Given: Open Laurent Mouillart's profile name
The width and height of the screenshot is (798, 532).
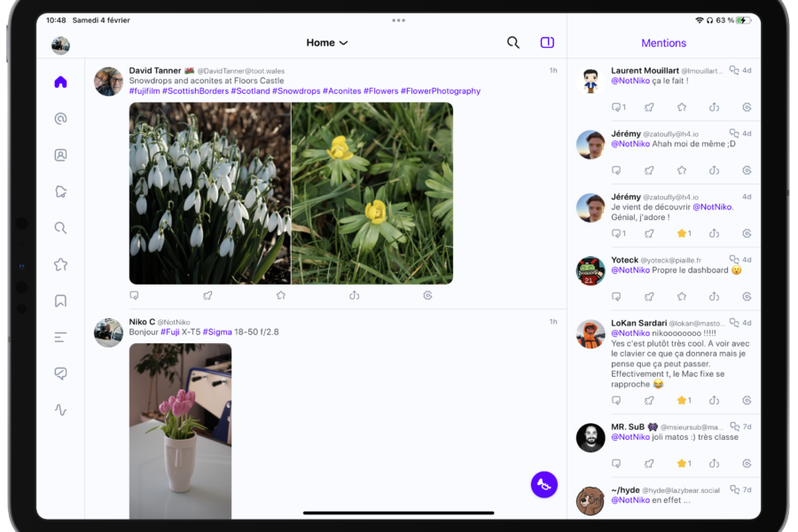Looking at the screenshot, I should 645,71.
